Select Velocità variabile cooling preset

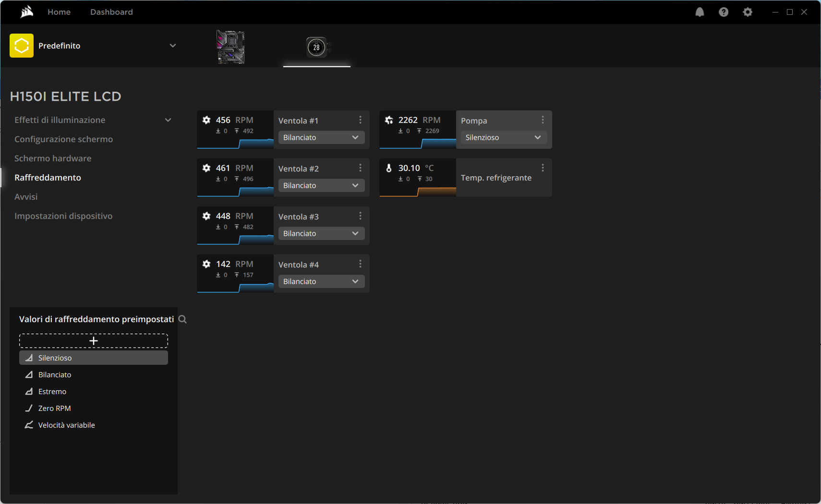[x=94, y=425]
